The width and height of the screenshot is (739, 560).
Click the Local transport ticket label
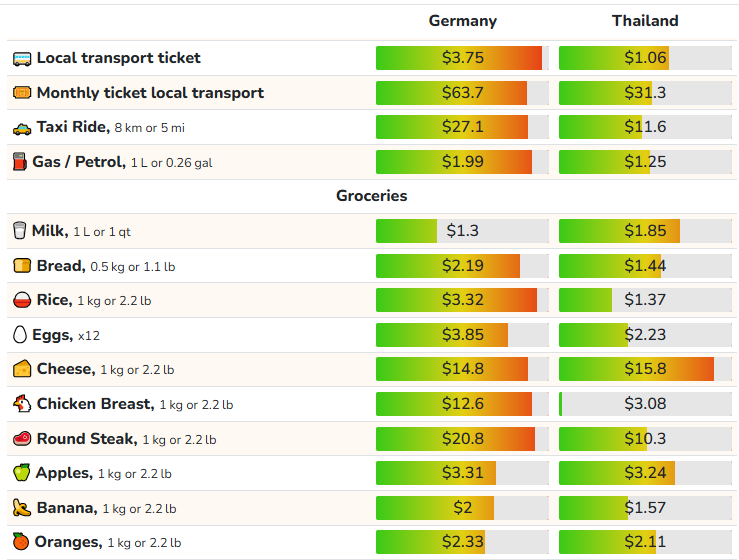118,58
